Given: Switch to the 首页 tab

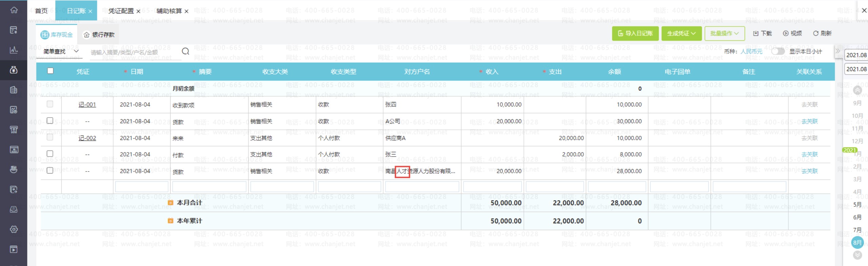Looking at the screenshot, I should click(41, 11).
